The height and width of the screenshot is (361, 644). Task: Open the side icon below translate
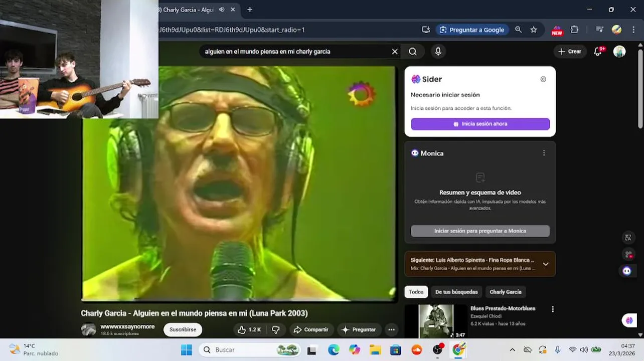coord(627,254)
